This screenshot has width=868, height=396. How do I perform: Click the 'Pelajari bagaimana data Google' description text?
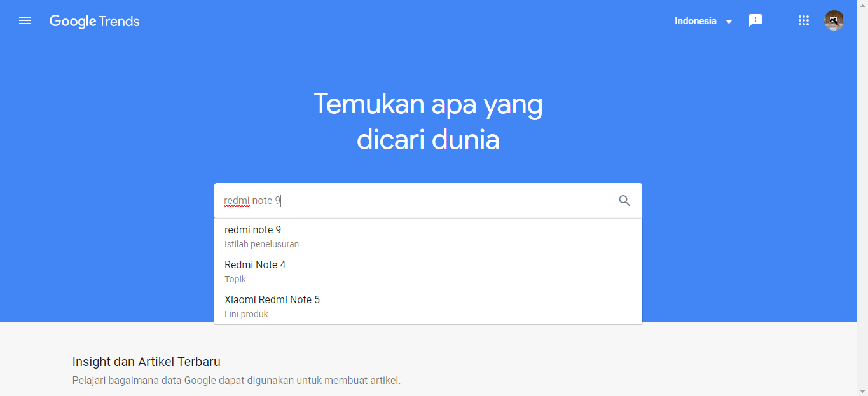coord(237,381)
